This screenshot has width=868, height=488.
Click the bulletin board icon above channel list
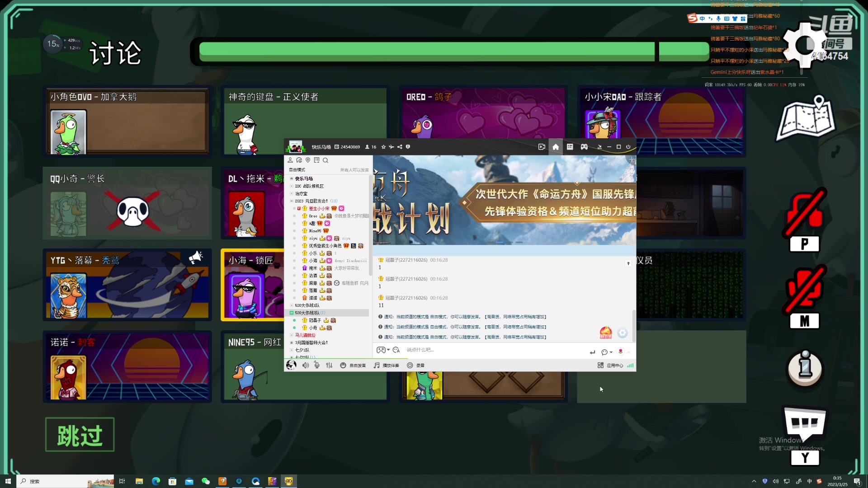click(x=316, y=160)
